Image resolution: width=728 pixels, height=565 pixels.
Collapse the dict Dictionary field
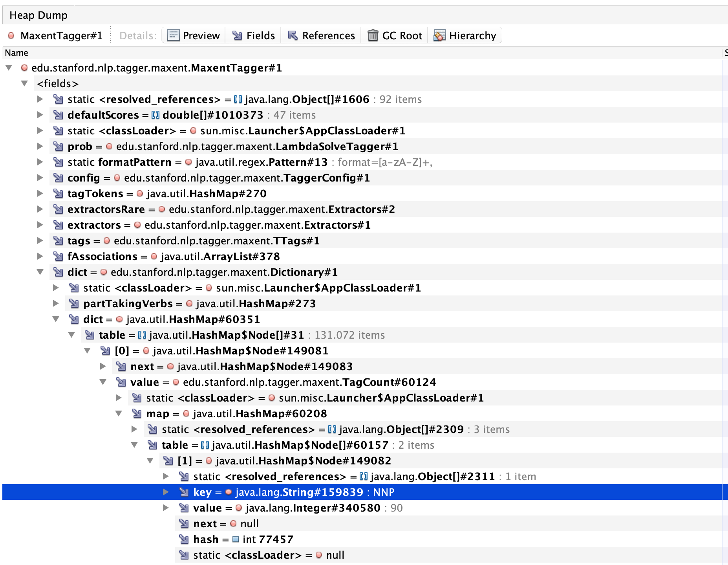[40, 272]
